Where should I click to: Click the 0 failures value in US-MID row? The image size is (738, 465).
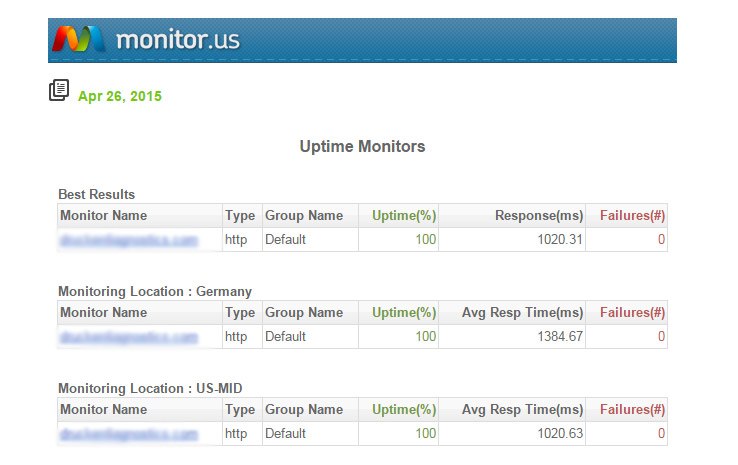[x=661, y=433]
